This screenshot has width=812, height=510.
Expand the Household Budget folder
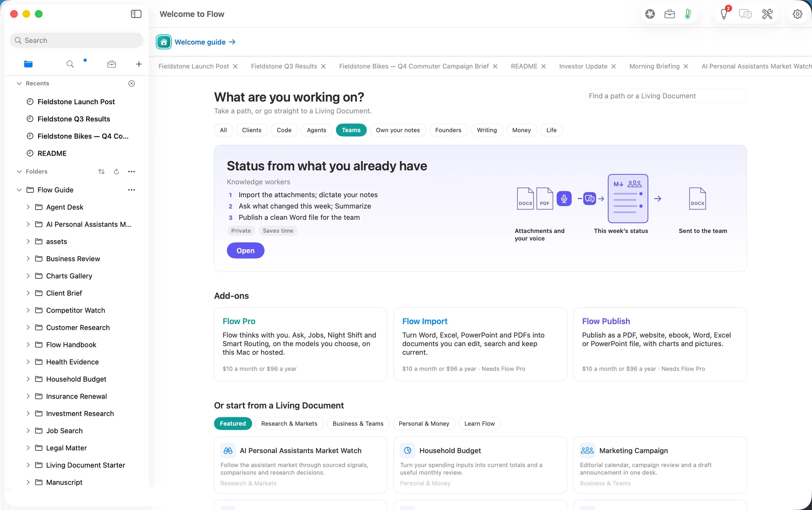pos(28,379)
